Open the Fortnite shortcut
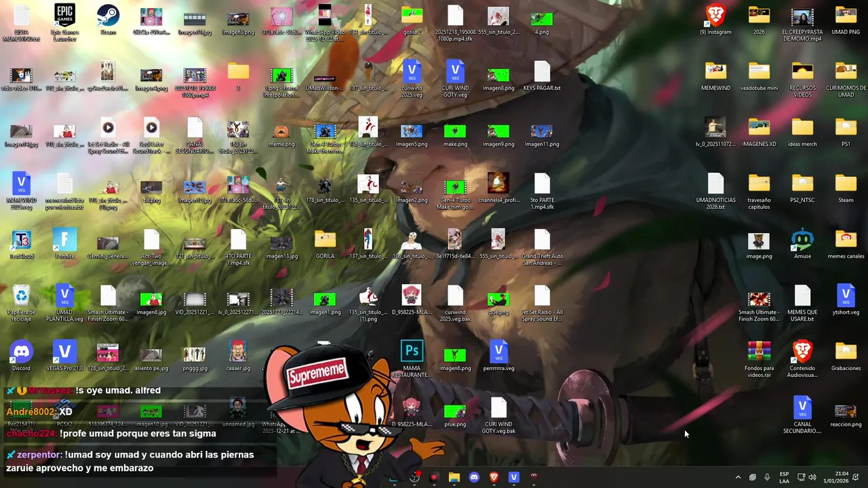Image resolution: width=868 pixels, height=488 pixels. 64,244
